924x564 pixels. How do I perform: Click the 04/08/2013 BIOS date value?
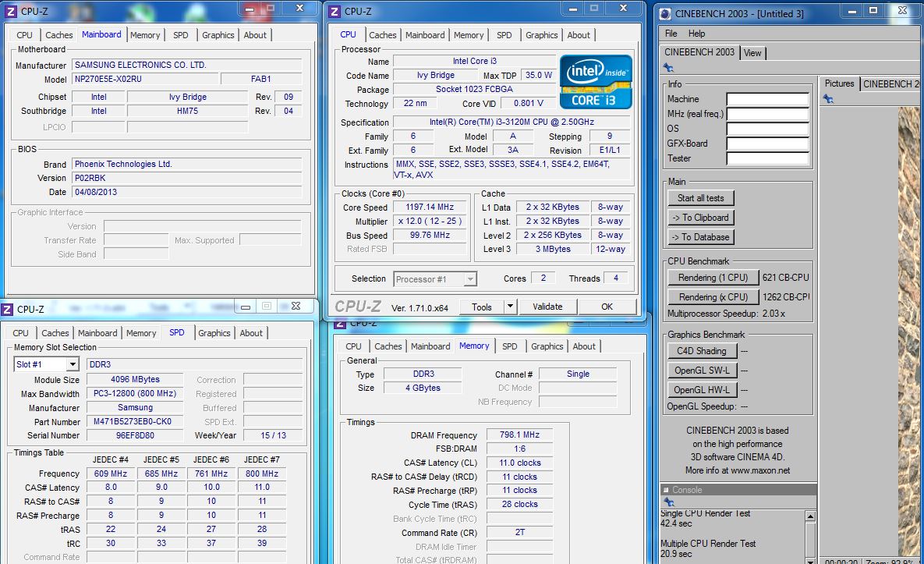187,192
